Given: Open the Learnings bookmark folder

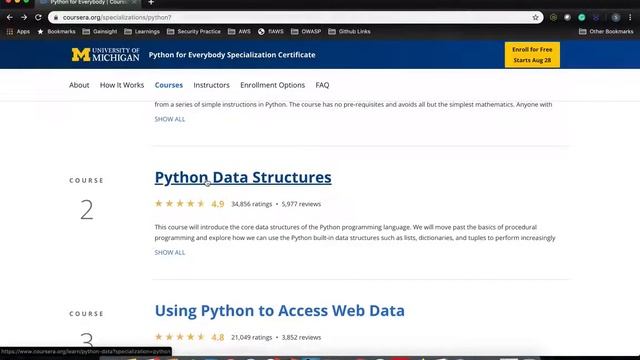Looking at the screenshot, I should click(x=142, y=31).
